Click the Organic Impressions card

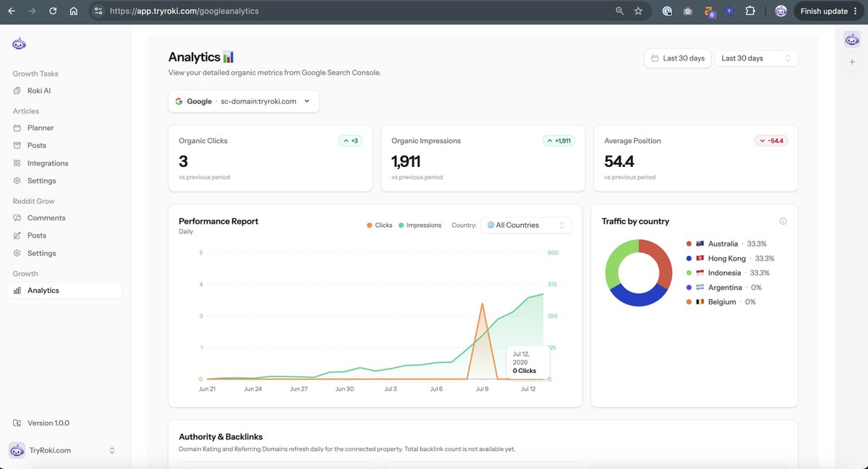(483, 159)
